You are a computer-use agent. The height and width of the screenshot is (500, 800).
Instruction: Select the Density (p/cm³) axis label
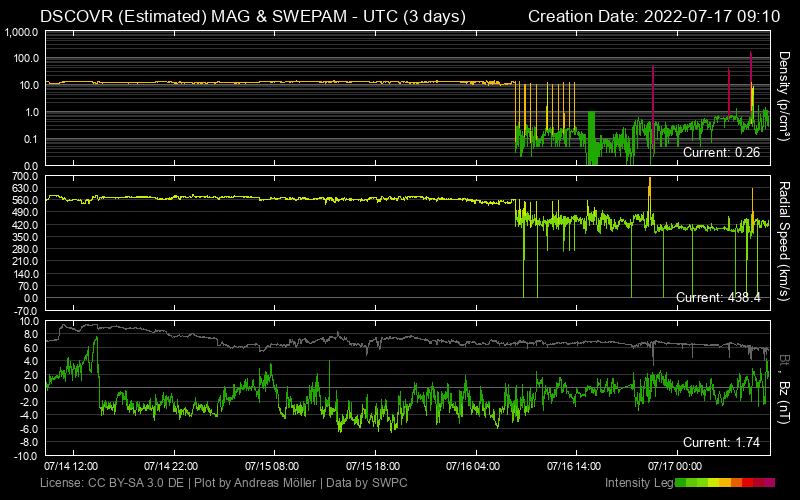(784, 96)
